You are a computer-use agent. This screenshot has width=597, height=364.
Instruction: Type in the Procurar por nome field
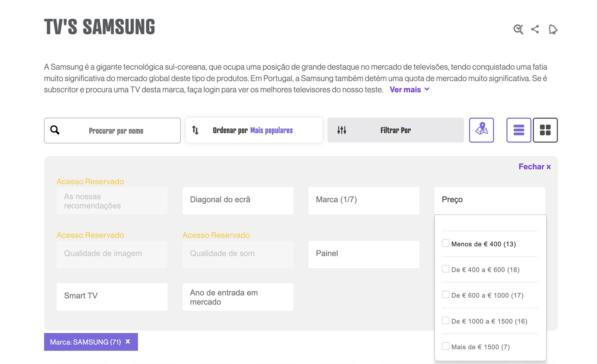coord(116,131)
